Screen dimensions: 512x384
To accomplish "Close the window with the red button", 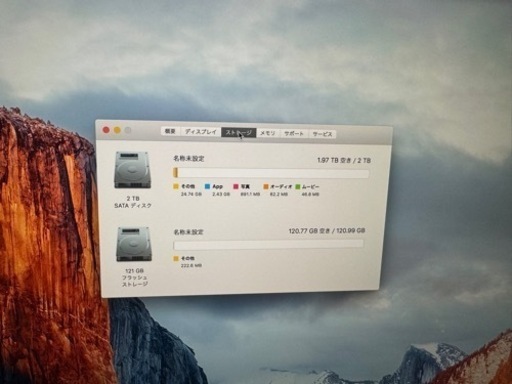I will pyautogui.click(x=106, y=130).
